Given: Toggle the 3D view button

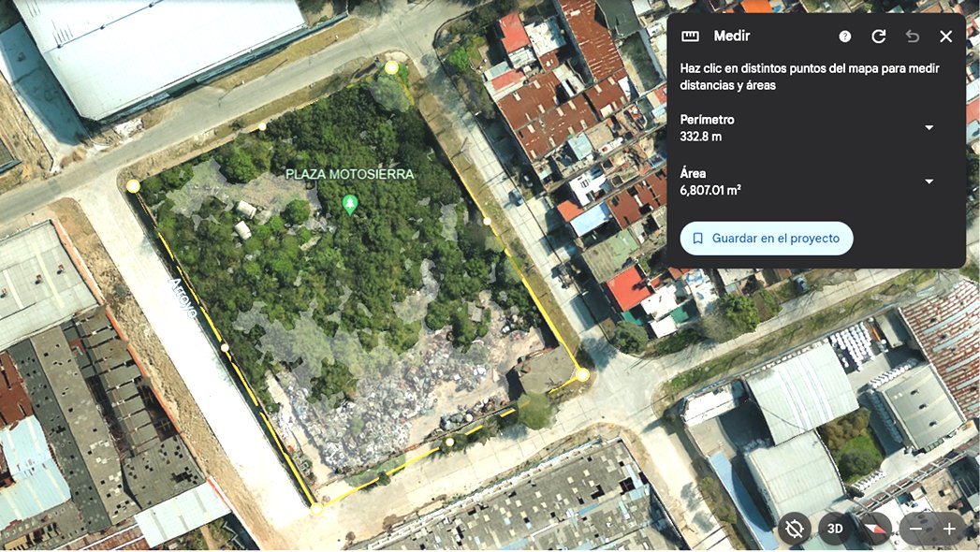Looking at the screenshot, I should (835, 529).
